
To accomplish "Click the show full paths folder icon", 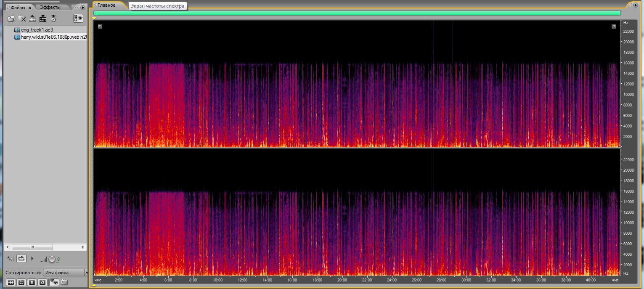I will 64,282.
